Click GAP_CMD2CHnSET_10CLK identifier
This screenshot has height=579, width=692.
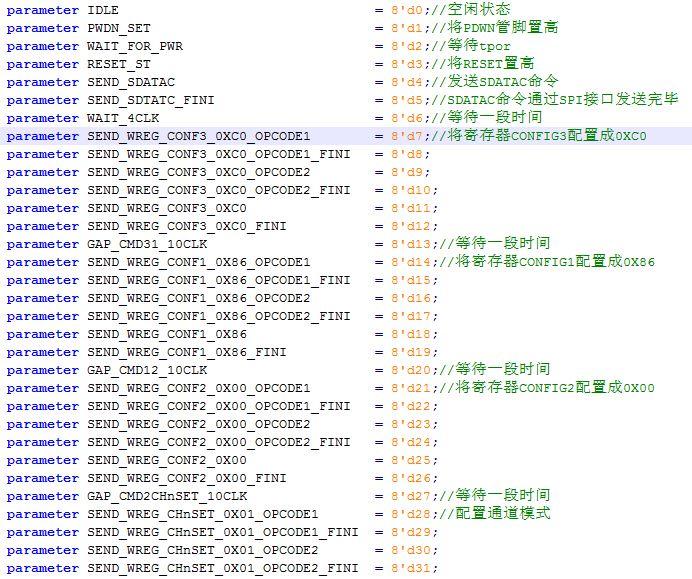tap(167, 496)
